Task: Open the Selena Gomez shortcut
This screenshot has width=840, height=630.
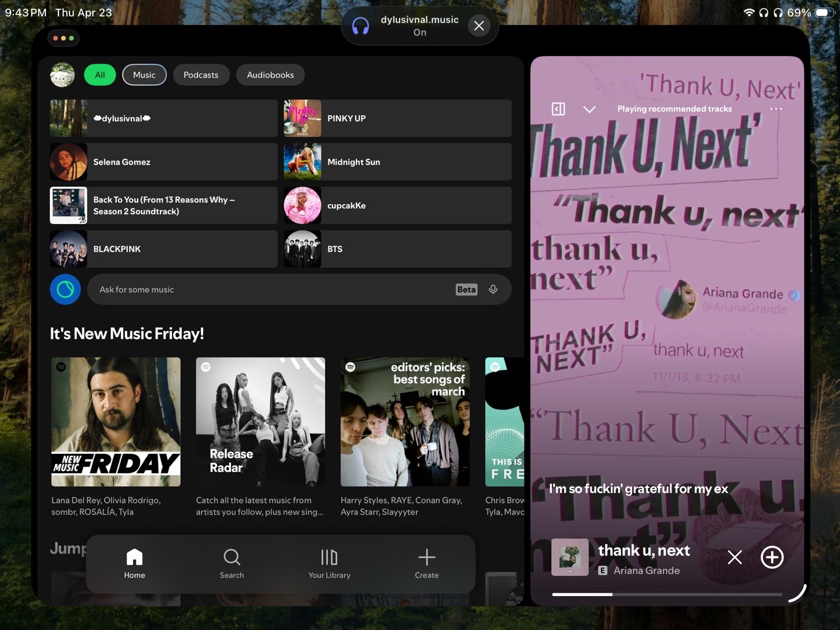Action: pyautogui.click(x=164, y=162)
